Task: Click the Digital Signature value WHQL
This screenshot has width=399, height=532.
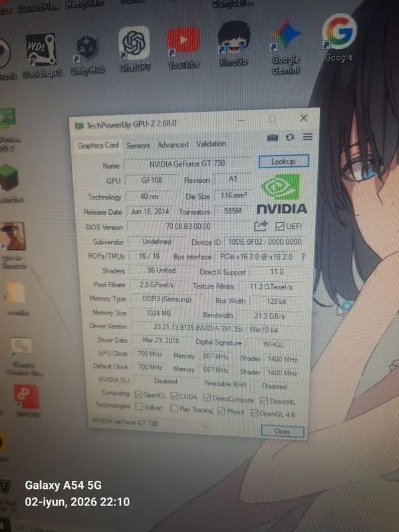Action: point(273,344)
